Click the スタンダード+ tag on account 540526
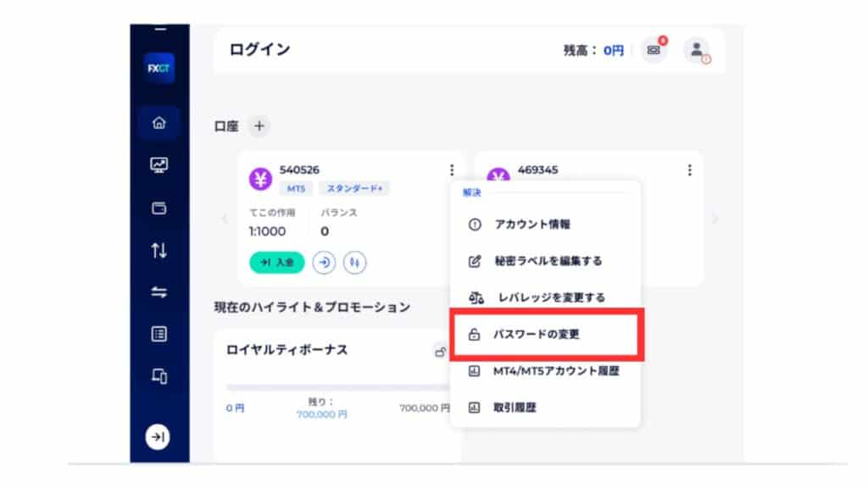 point(354,189)
